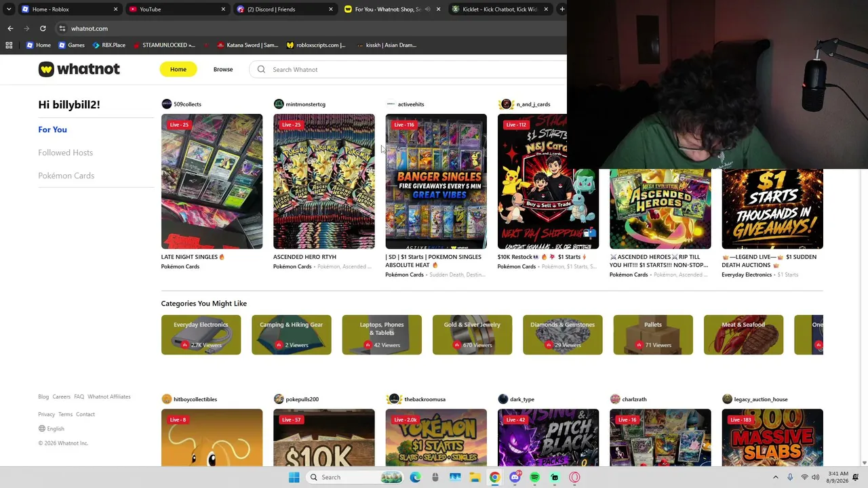868x488 pixels.
Task: Open the robloxscripts.com bookmark
Action: point(315,45)
